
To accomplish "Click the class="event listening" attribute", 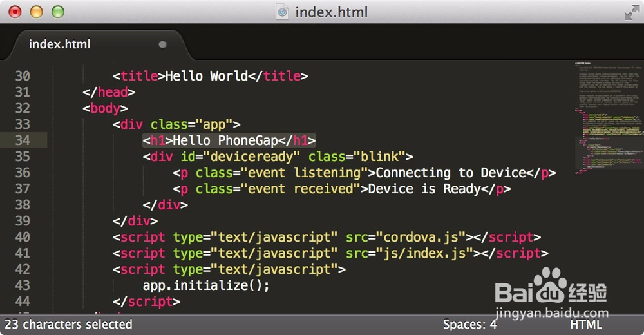I will point(282,173).
